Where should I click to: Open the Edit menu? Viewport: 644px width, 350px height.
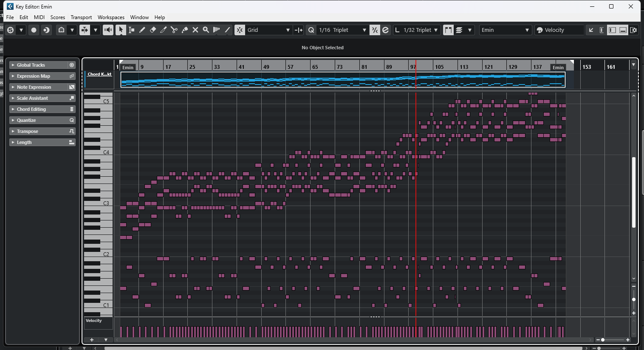click(24, 17)
